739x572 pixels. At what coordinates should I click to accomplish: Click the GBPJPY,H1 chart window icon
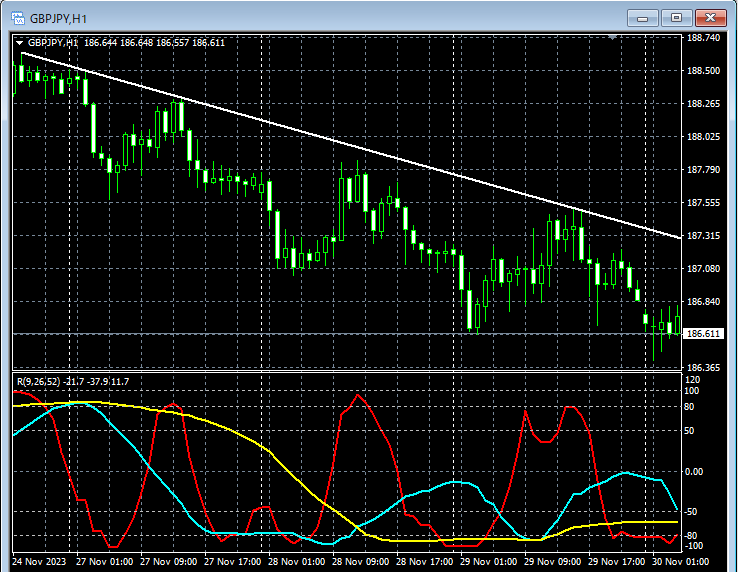pos(18,18)
